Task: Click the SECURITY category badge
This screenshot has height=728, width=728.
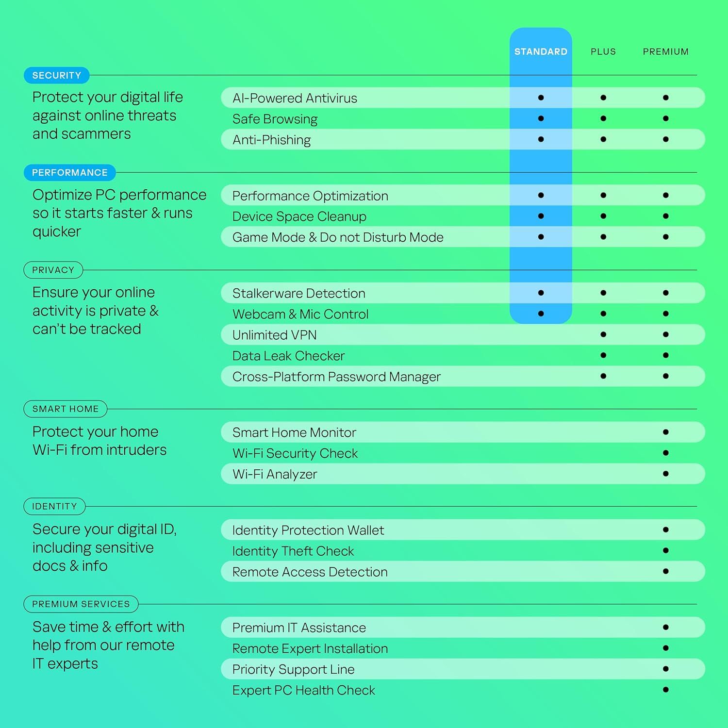Action: tap(56, 75)
